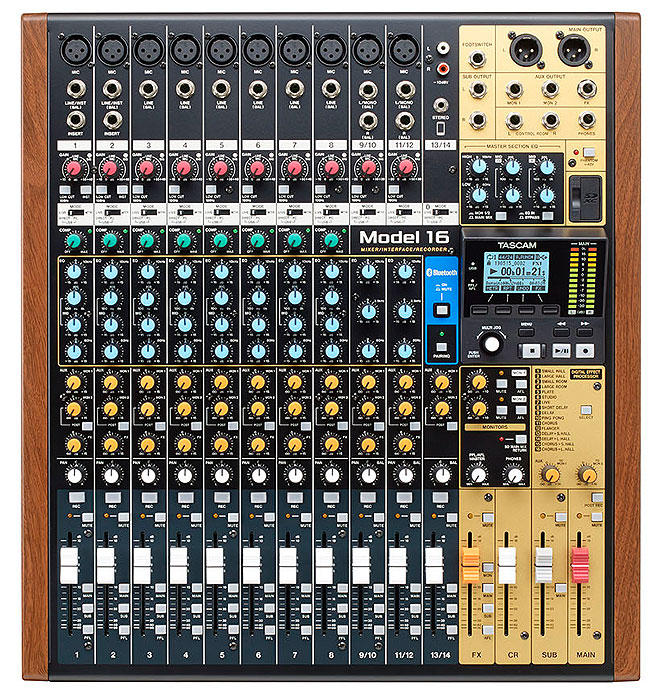Mute the SUB output strip
This screenshot has width=660, height=694.
point(560,517)
